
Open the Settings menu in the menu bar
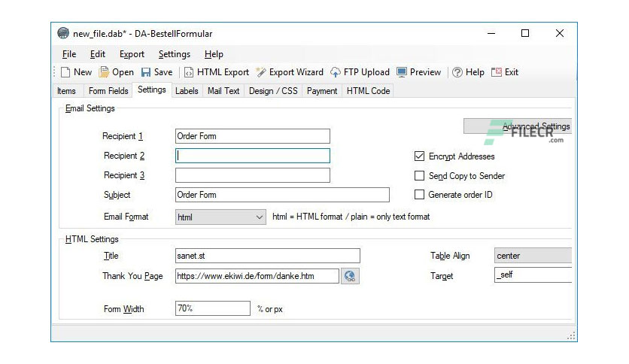(x=174, y=54)
